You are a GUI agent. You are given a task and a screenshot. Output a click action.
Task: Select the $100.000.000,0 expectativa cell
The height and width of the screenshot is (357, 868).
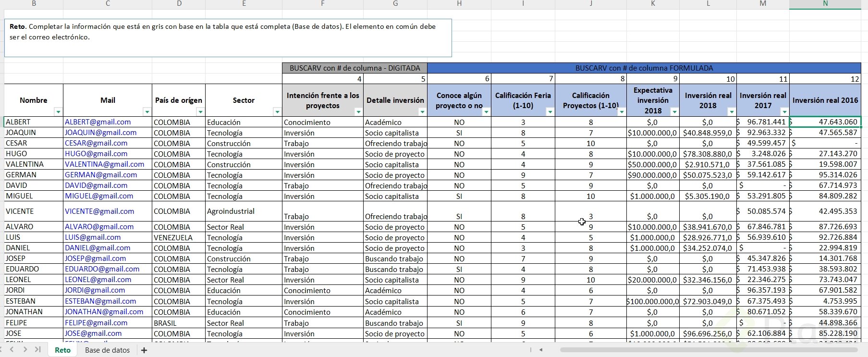[x=653, y=301]
